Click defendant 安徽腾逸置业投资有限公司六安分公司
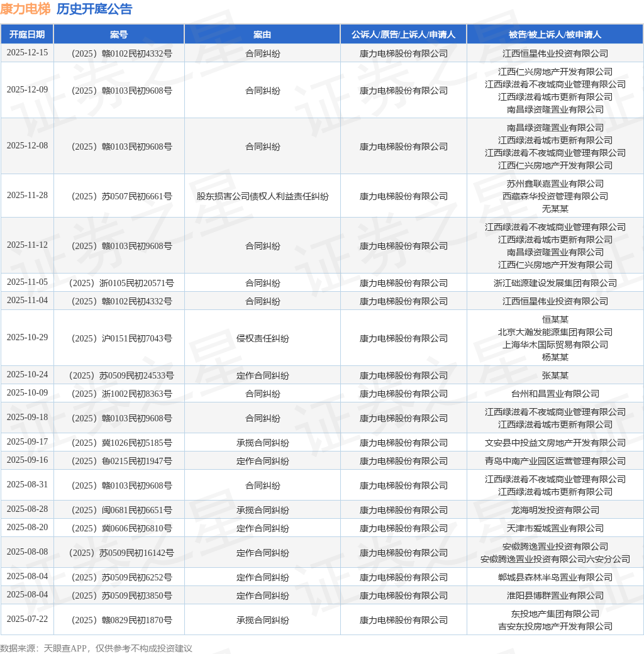Viewport: 644px width, 654px height. pyautogui.click(x=555, y=559)
